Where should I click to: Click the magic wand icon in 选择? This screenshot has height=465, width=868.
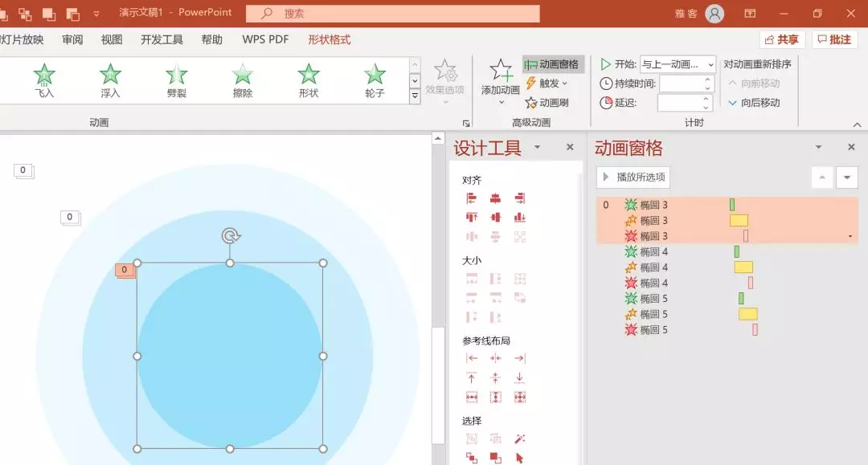point(520,439)
